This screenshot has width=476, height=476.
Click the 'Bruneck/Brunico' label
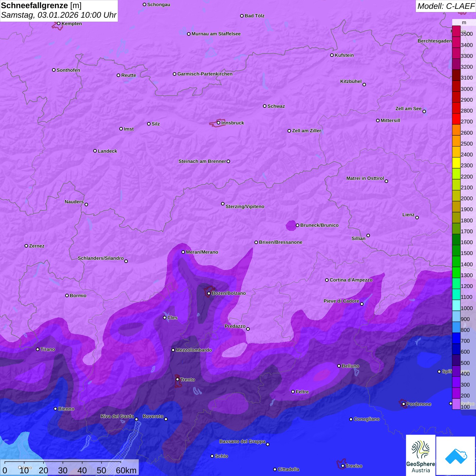point(319,225)
